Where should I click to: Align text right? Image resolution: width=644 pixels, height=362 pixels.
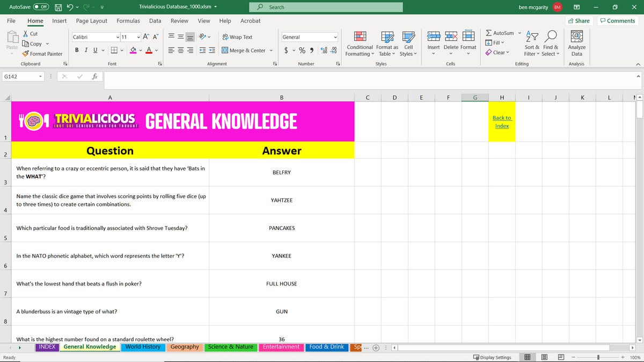pos(191,50)
